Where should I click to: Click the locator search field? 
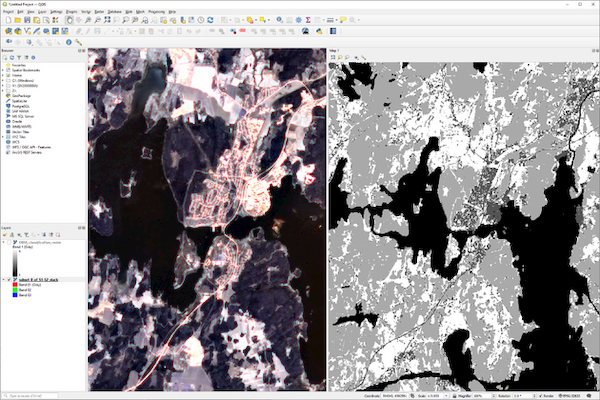point(30,396)
